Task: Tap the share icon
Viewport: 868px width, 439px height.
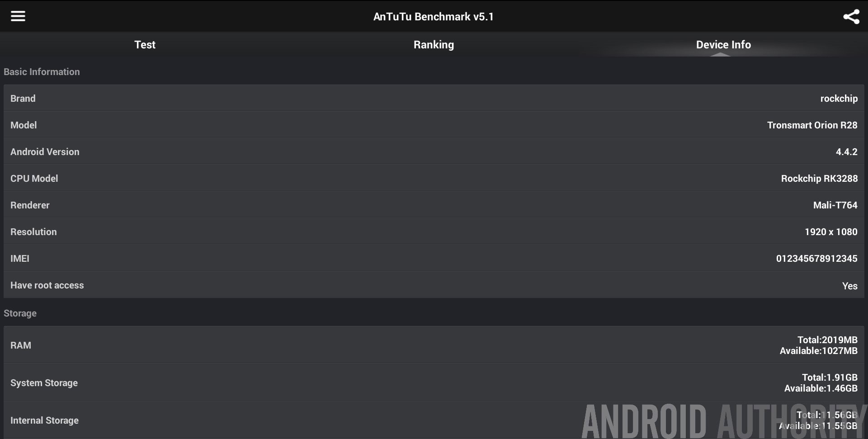Action: pyautogui.click(x=851, y=17)
